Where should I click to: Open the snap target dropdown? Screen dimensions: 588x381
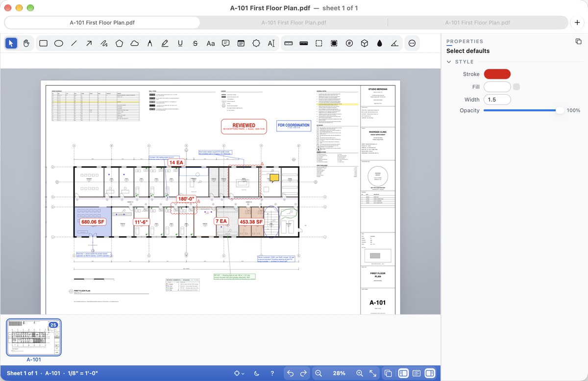[x=239, y=373]
